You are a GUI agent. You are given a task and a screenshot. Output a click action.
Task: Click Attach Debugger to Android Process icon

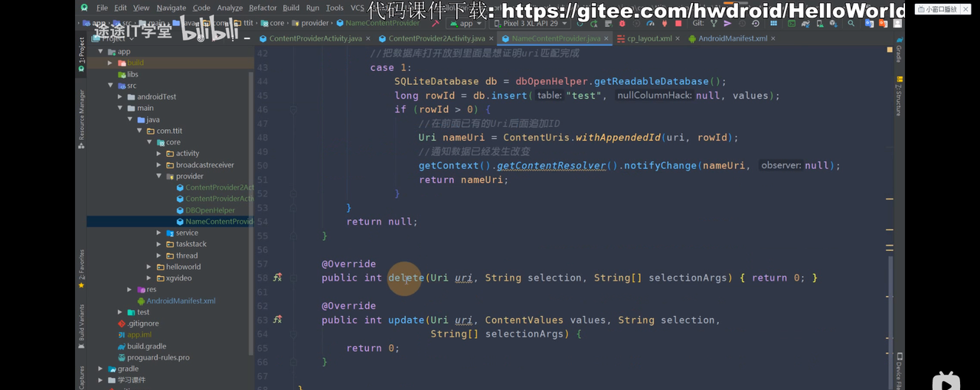coord(664,24)
